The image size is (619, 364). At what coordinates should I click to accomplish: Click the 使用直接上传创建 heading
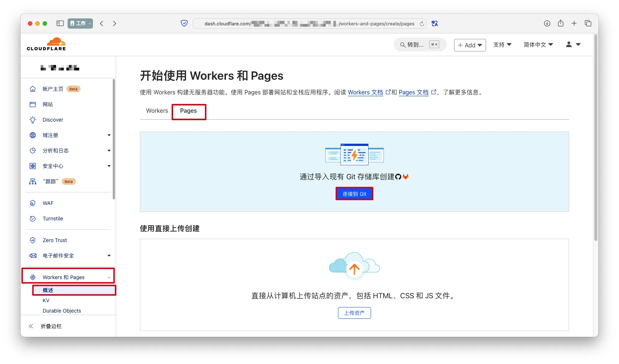point(170,228)
